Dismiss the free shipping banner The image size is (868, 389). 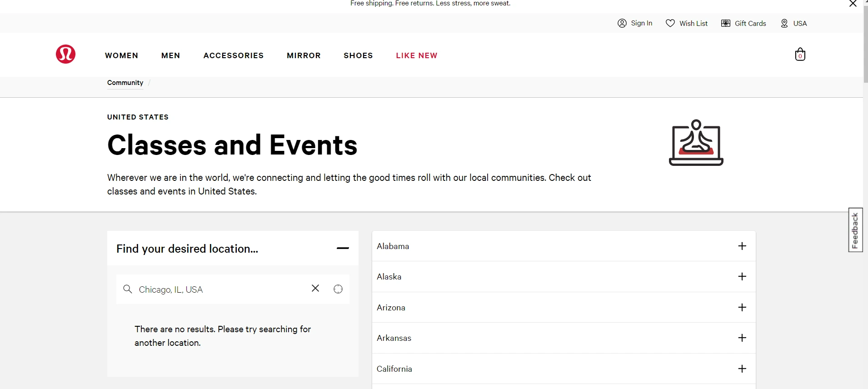point(853,4)
